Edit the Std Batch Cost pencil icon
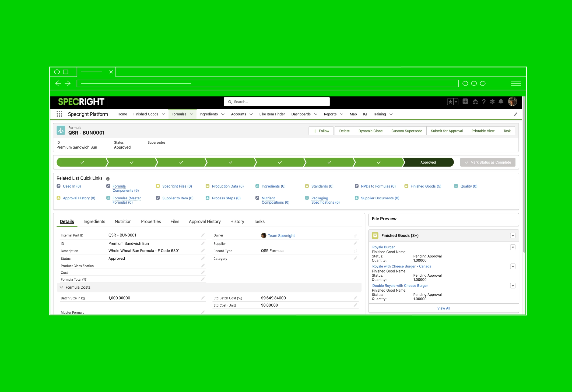The image size is (572, 392). (355, 298)
